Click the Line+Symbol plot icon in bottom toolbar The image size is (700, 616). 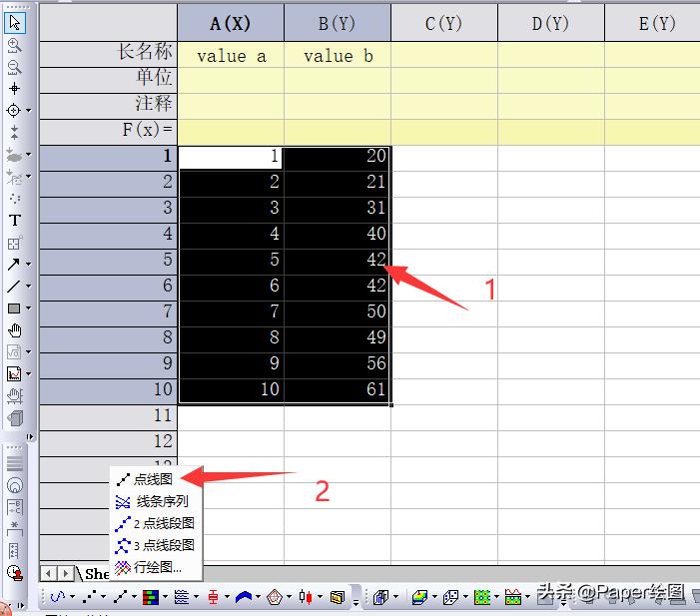(x=120, y=597)
